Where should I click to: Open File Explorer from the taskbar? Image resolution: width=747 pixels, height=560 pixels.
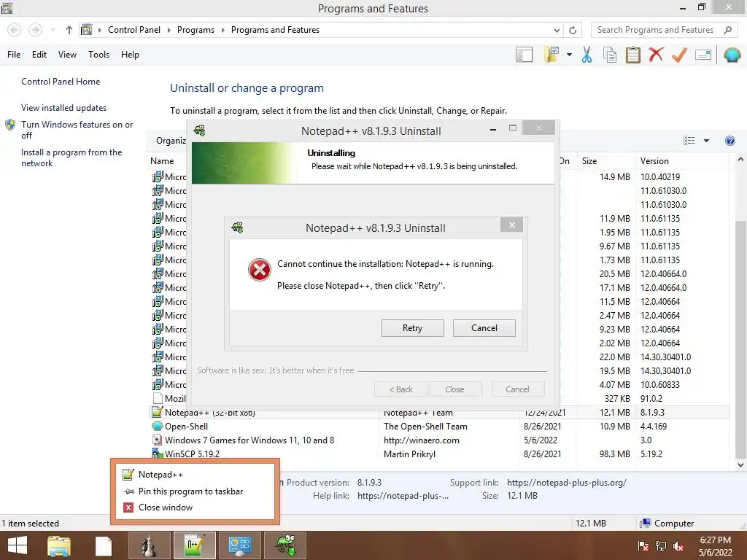tap(59, 545)
